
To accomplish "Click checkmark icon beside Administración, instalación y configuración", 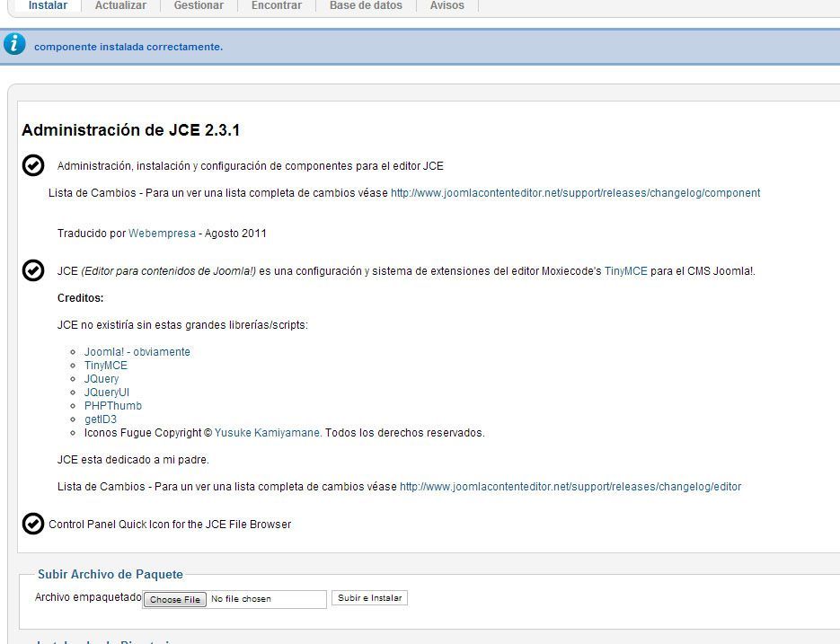I will [33, 165].
